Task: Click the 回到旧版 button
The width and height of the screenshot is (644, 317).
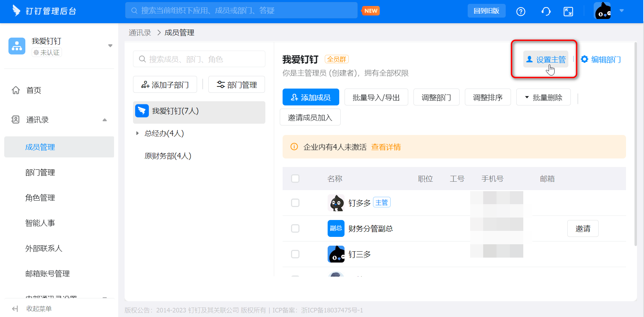Action: tap(486, 11)
